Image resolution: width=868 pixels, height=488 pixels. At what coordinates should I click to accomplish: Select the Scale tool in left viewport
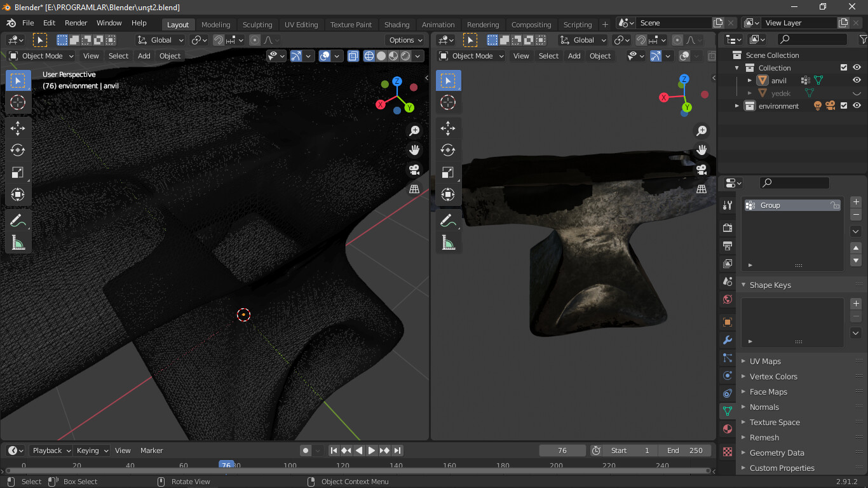18,172
